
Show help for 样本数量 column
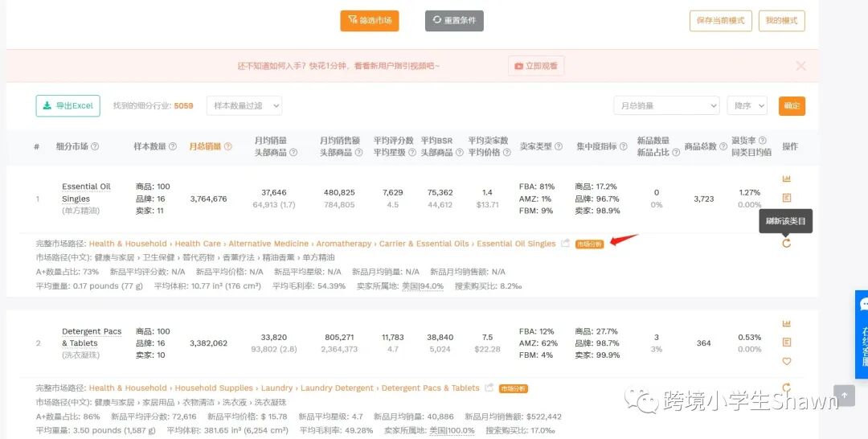[173, 146]
